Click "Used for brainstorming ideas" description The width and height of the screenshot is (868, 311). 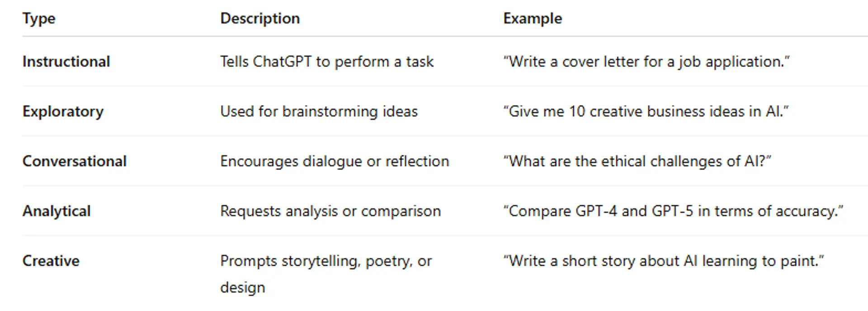coord(319,111)
